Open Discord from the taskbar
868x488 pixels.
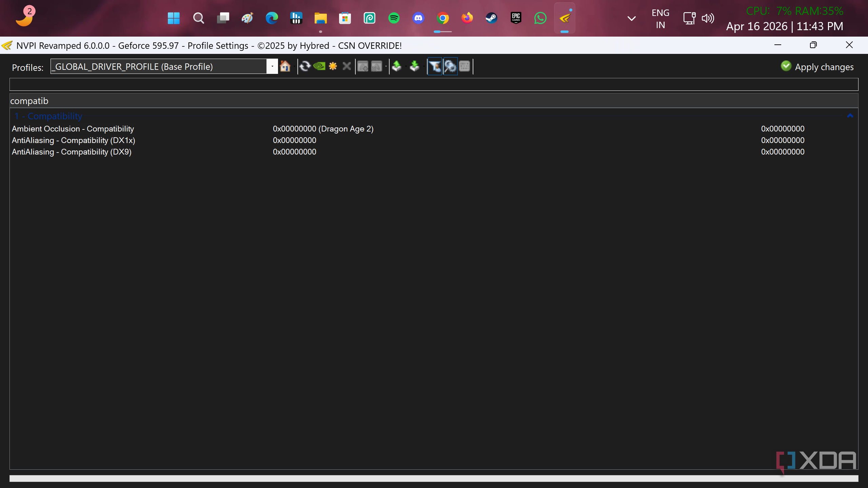418,18
